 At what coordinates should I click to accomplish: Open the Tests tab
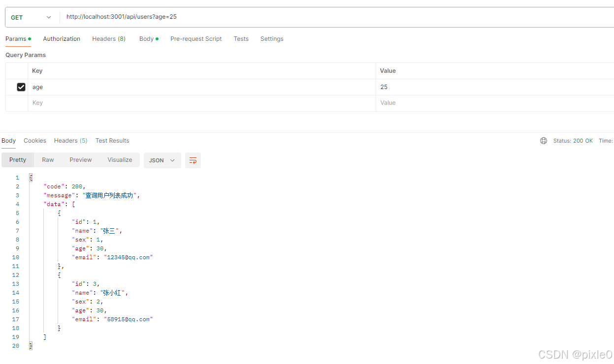coord(241,39)
